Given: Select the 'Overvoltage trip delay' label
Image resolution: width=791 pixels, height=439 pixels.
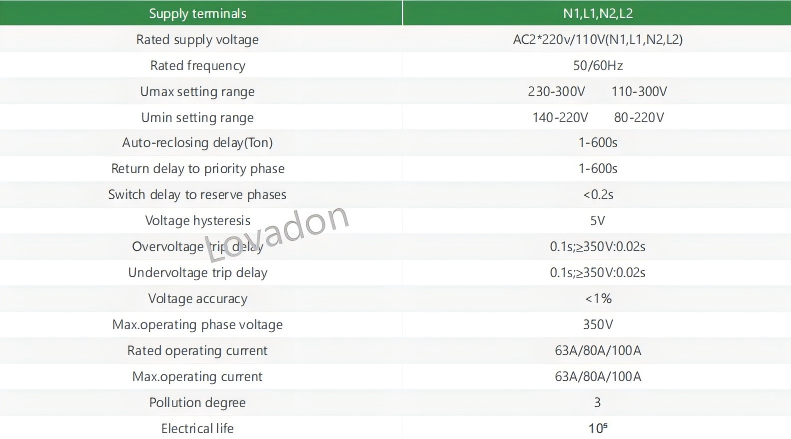Looking at the screenshot, I should pyautogui.click(x=197, y=247).
